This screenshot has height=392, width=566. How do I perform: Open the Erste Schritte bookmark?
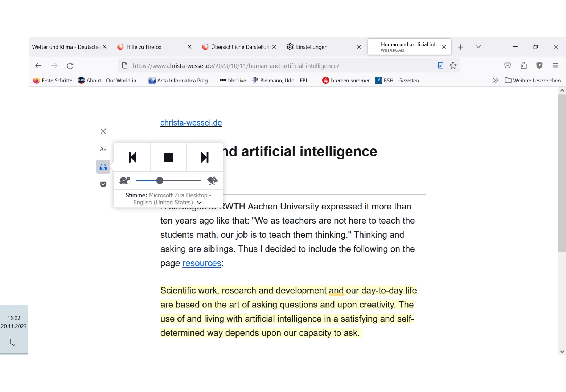point(53,81)
